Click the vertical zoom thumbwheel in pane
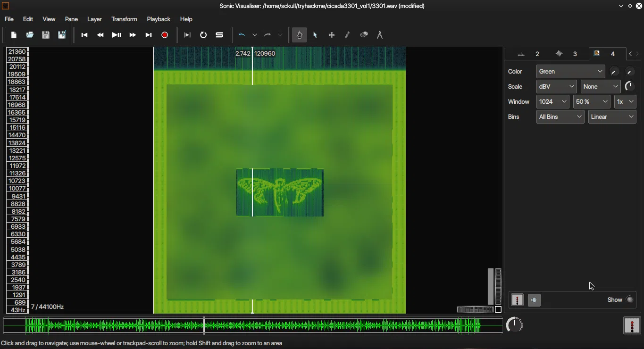The width and height of the screenshot is (644, 349). [x=498, y=286]
